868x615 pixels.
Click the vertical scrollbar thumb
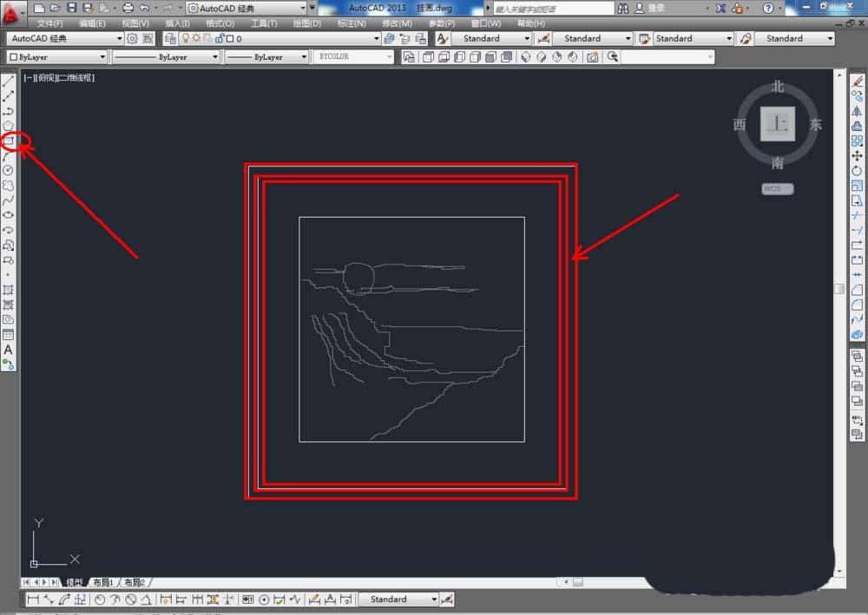(839, 289)
